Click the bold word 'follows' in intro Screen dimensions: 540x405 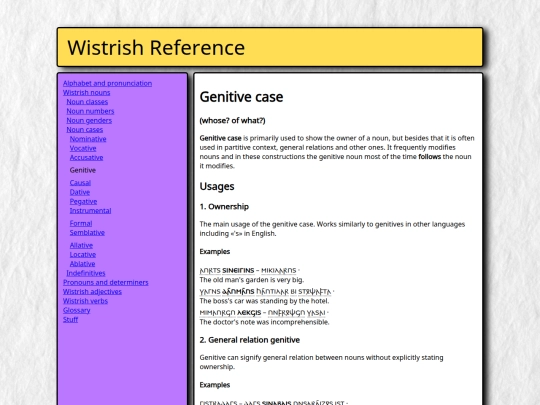click(430, 157)
